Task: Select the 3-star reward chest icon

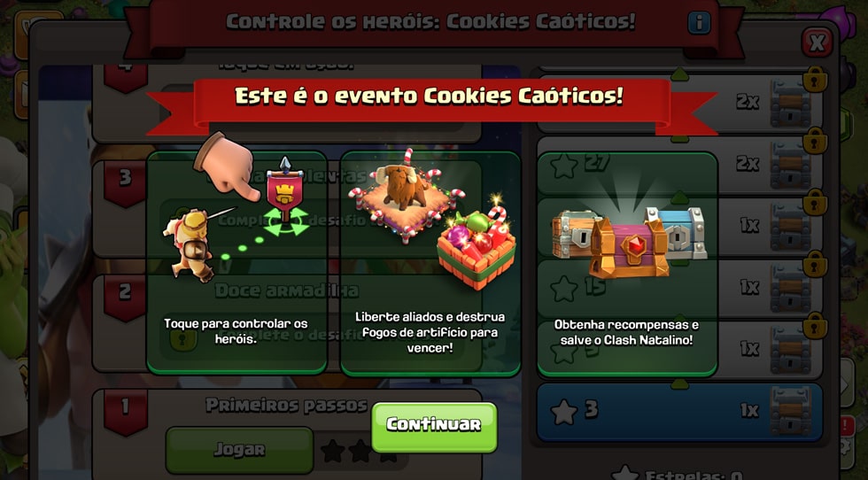Action: click(x=790, y=410)
